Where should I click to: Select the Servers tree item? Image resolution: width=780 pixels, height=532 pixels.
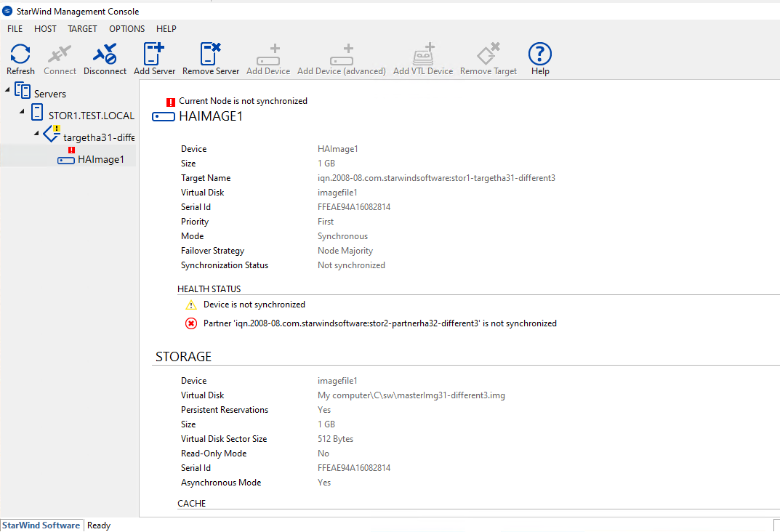coord(49,94)
